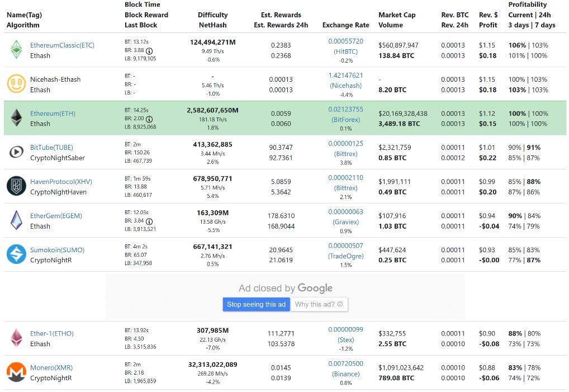Click the Ethereum diamond logo
This screenshot has height=392, width=569.
[16, 117]
